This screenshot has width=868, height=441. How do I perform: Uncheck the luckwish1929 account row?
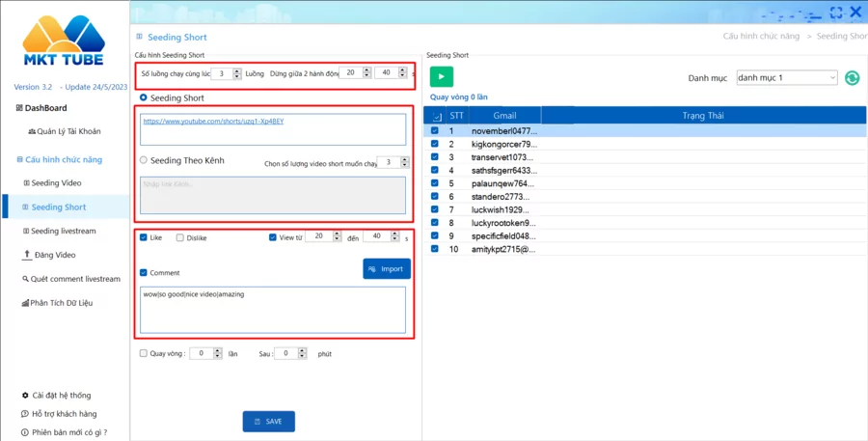[435, 209]
